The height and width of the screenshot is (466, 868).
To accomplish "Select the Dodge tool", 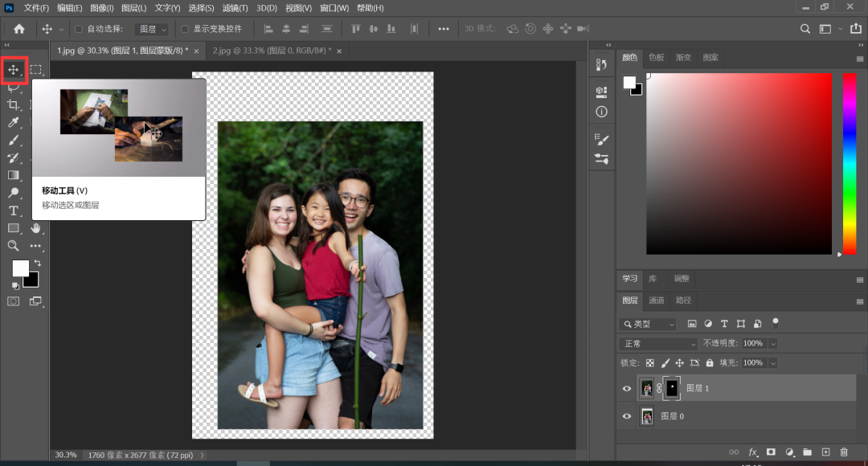I will (14, 193).
